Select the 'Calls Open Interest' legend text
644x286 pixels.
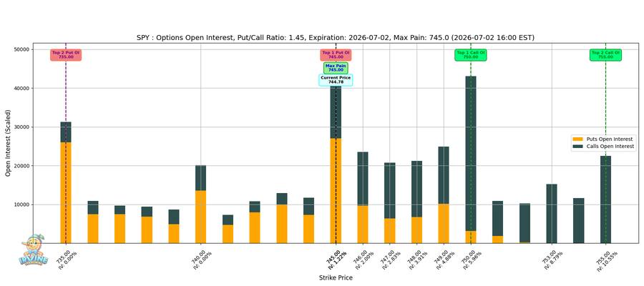coord(610,147)
